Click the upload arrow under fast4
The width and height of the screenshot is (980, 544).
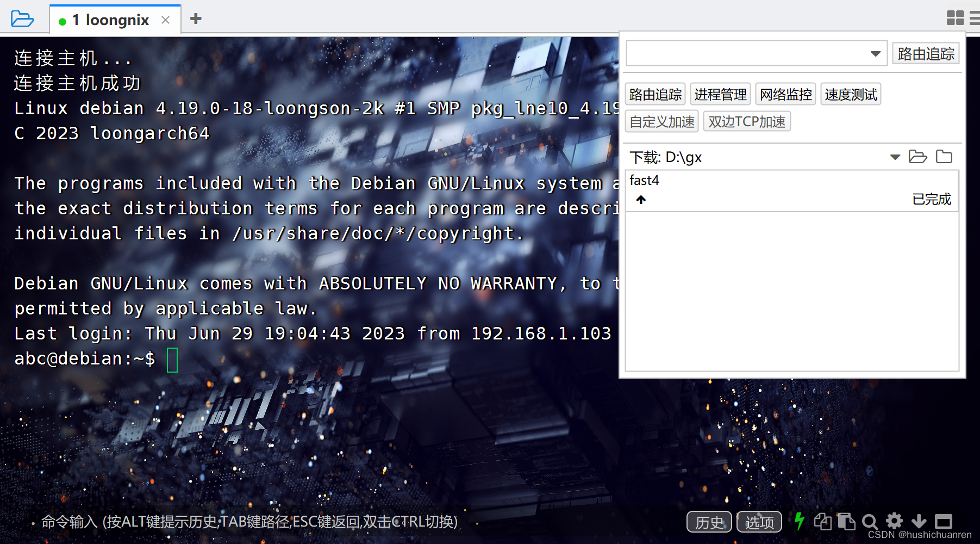coord(641,200)
